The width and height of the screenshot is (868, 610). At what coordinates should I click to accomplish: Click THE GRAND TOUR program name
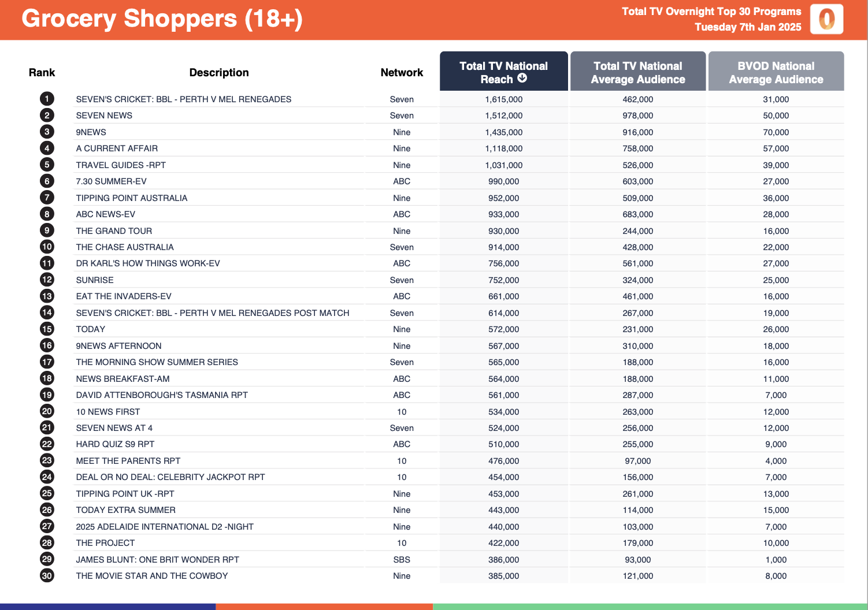(x=114, y=231)
